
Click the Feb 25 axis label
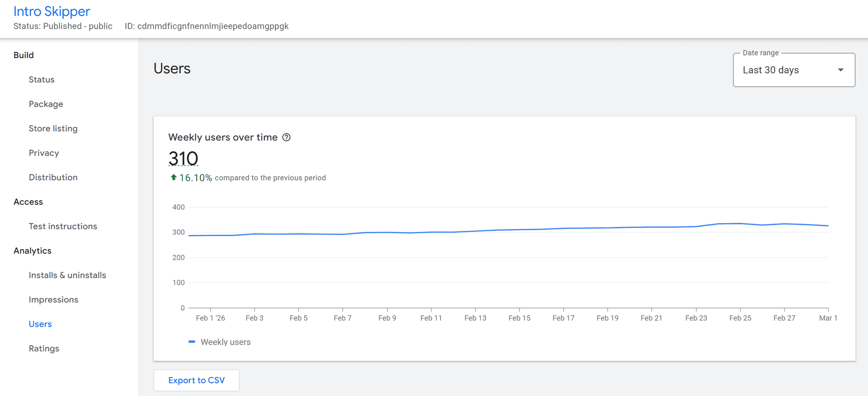click(740, 318)
